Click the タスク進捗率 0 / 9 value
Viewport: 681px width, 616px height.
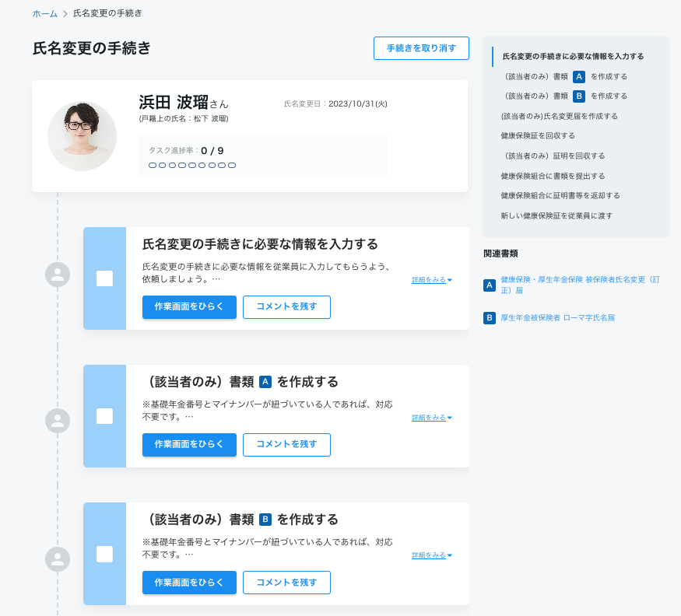212,151
